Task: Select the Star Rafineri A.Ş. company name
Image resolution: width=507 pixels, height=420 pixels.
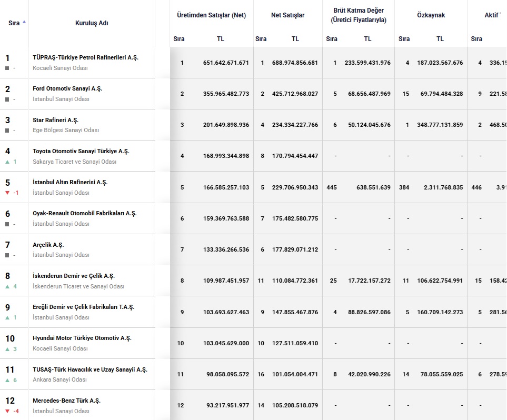Action: click(56, 120)
